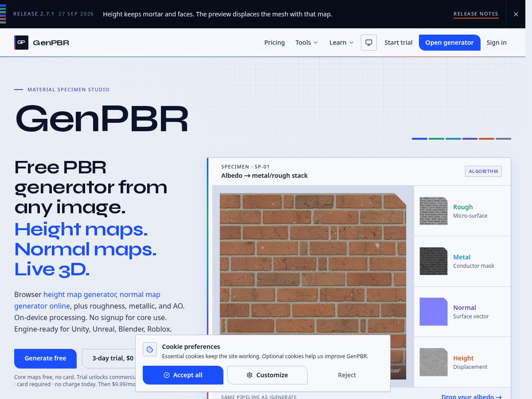Click the GenPBR GP logo icon
The width and height of the screenshot is (532, 399).
tap(21, 43)
